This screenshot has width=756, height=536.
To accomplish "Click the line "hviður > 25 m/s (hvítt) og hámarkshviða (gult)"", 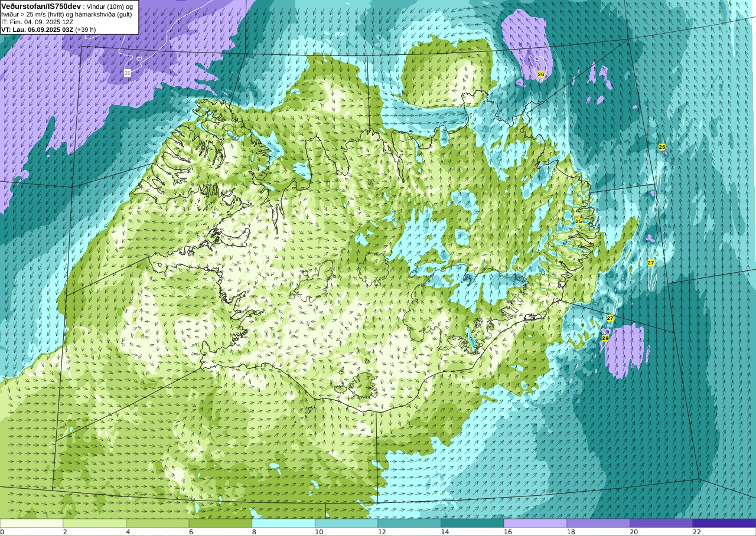I will [66, 14].
